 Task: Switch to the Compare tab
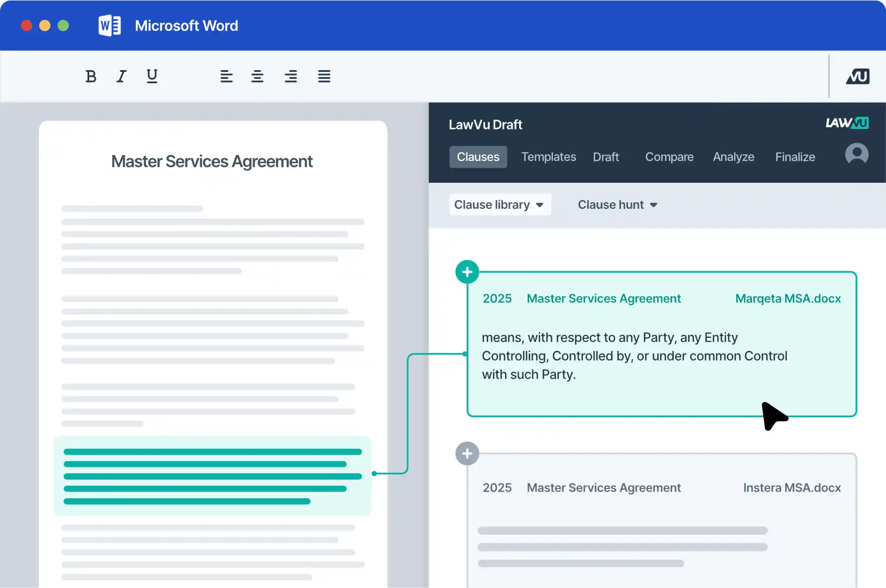pos(669,157)
